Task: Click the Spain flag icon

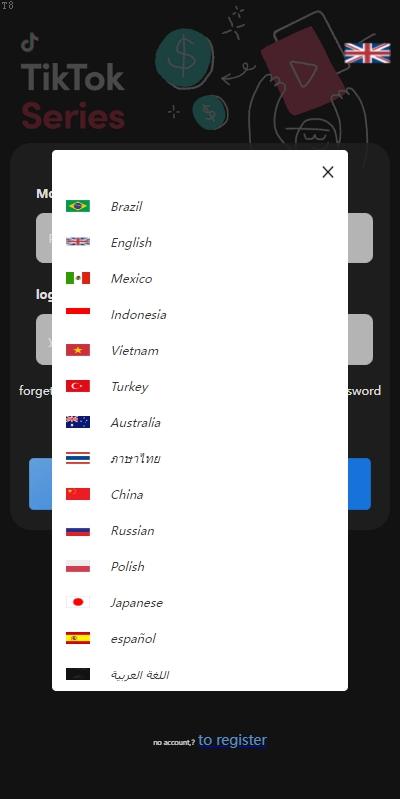Action: (77, 638)
